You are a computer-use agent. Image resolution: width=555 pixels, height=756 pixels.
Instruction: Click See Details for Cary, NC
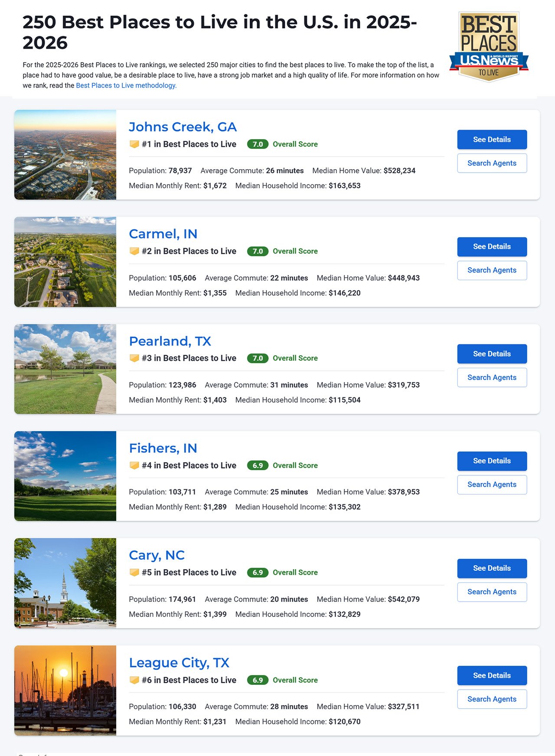tap(492, 568)
